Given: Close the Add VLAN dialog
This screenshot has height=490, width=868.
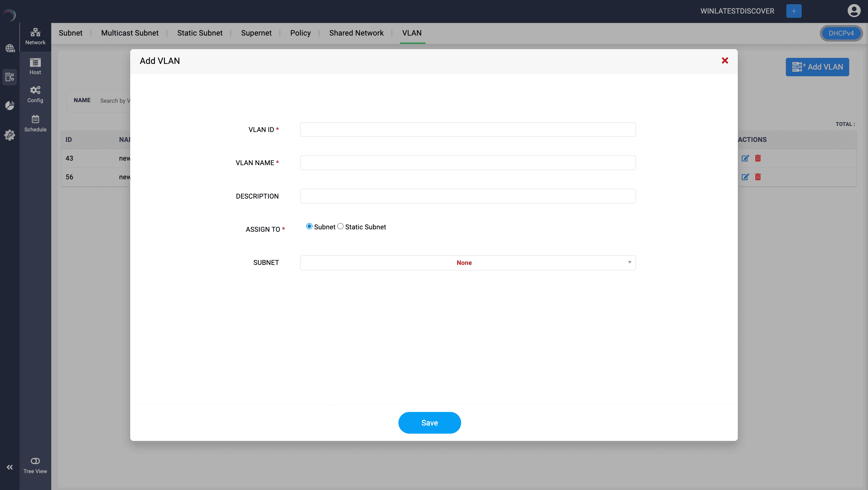Looking at the screenshot, I should [725, 61].
